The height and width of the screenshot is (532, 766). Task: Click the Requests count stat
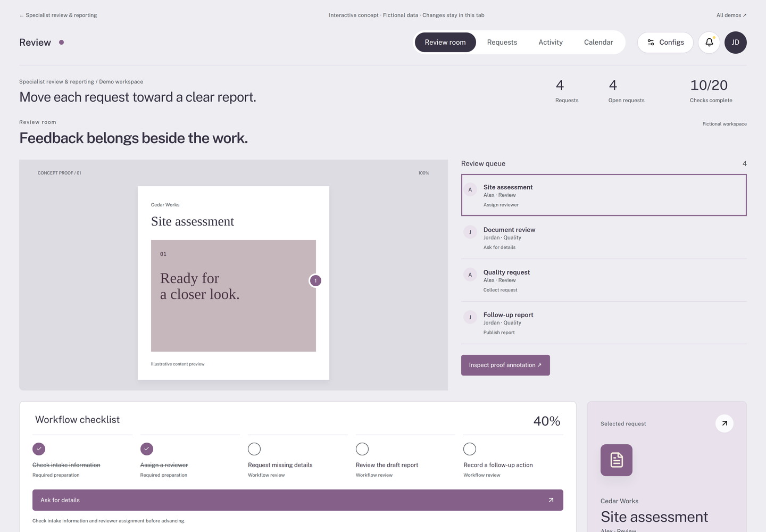[x=567, y=90]
